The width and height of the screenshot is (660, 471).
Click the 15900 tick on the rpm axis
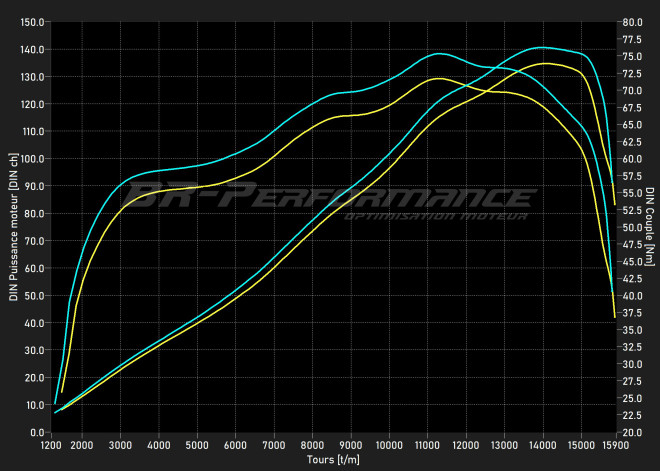[614, 445]
